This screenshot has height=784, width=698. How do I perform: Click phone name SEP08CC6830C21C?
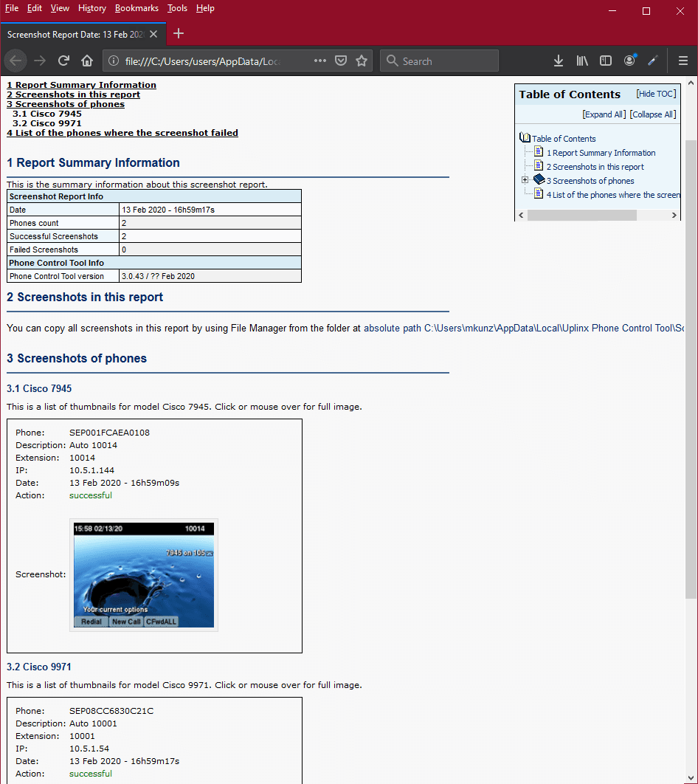click(x=111, y=711)
